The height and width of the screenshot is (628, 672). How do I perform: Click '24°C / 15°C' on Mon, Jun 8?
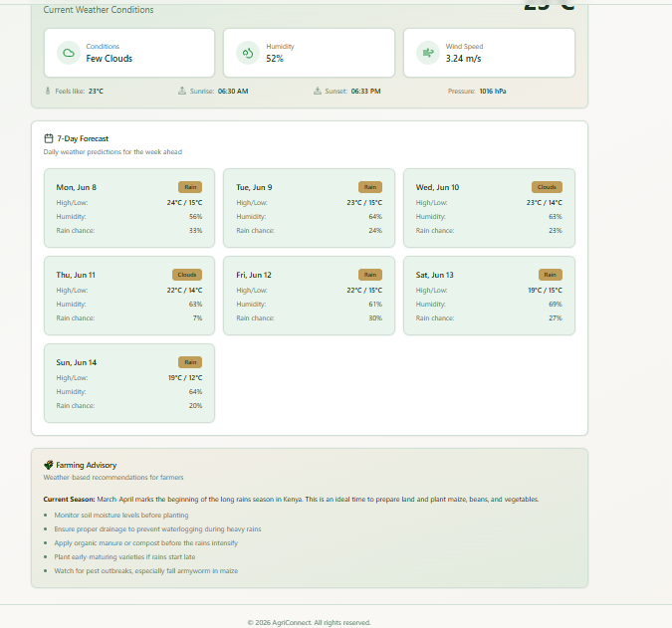pyautogui.click(x=184, y=203)
